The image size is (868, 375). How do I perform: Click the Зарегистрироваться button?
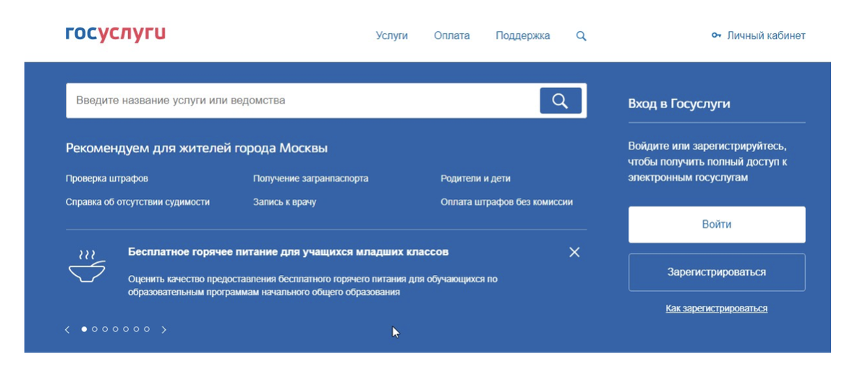(x=717, y=272)
